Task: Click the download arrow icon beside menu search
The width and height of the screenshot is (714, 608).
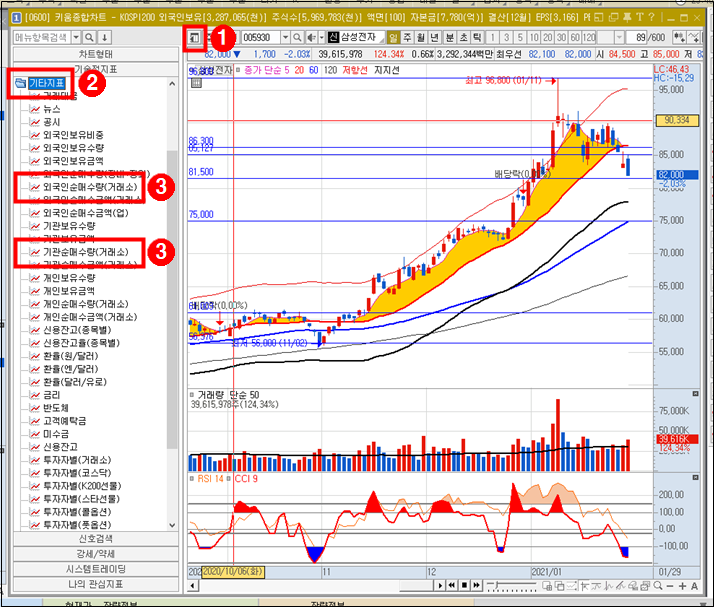Action: click(105, 37)
